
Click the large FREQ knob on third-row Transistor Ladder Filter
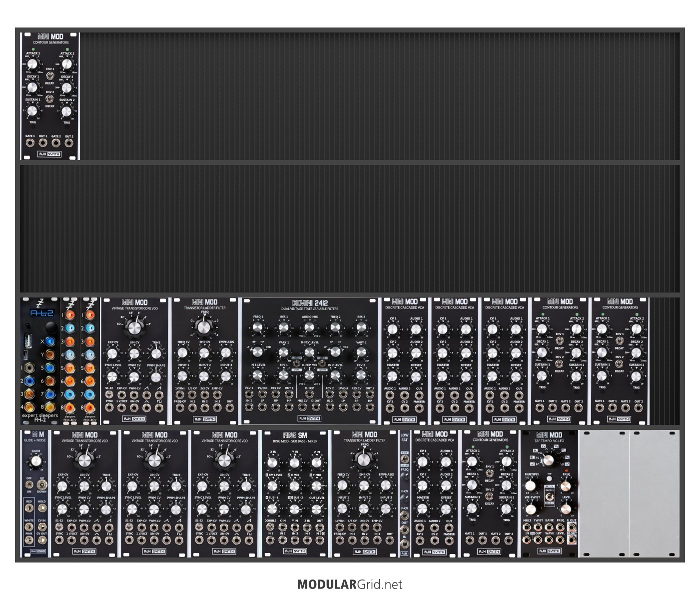(204, 327)
